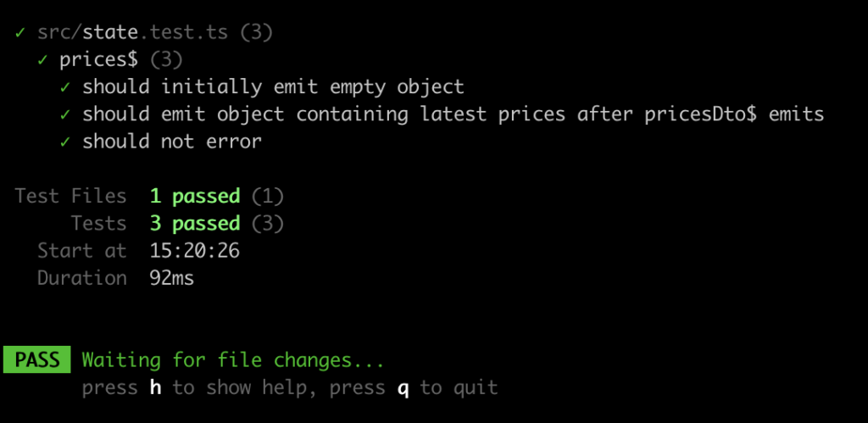Screen dimensions: 868x423
Task: Click the checkmark beside src/state.test.ts
Action: tap(20, 33)
